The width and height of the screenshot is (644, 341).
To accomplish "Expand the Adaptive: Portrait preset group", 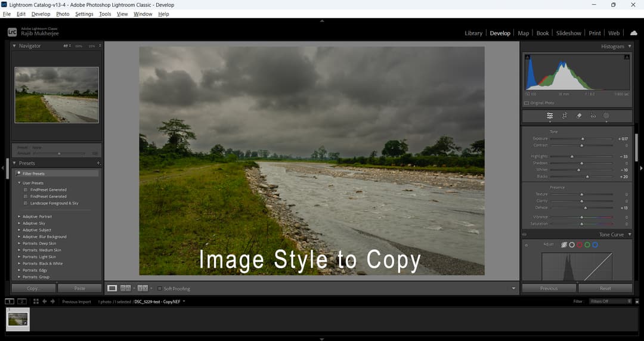I will [19, 216].
